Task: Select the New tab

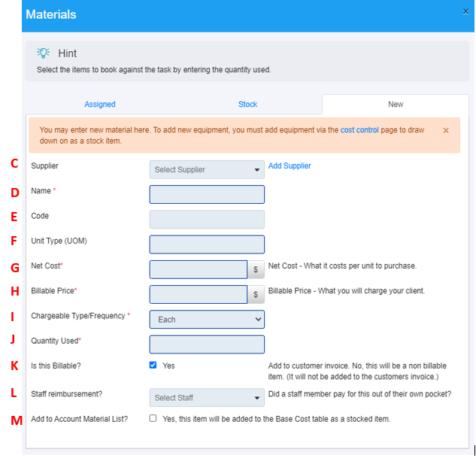Action: (x=396, y=105)
